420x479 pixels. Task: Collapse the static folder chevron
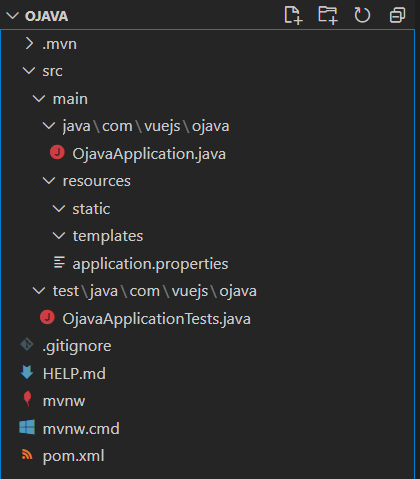point(59,209)
